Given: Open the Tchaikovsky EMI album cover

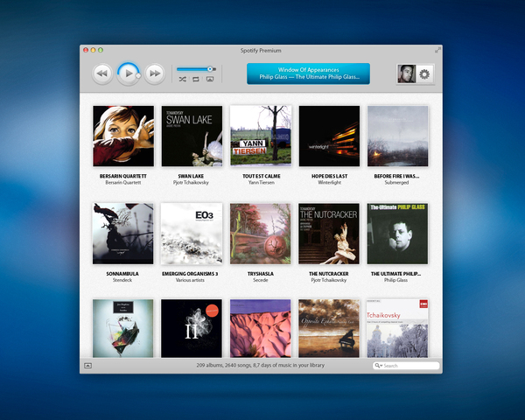Looking at the screenshot, I should click(397, 328).
